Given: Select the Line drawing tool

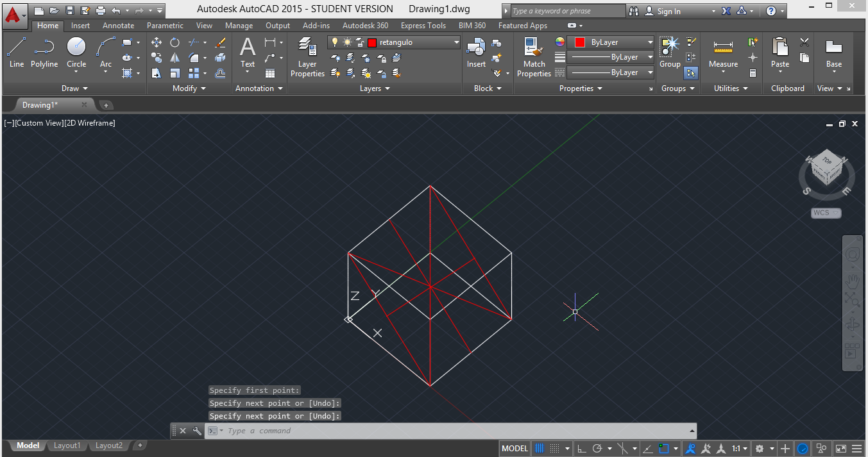Looking at the screenshot, I should pos(17,52).
